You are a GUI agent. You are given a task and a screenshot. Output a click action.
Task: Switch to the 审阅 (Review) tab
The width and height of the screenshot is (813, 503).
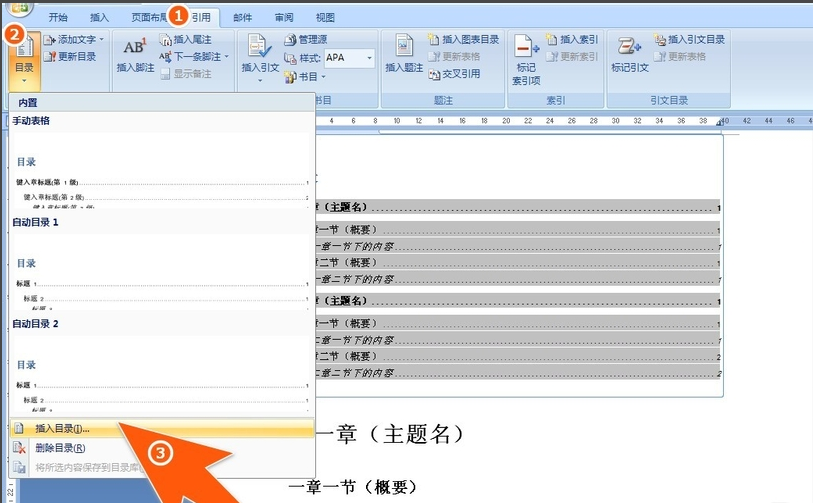(284, 17)
